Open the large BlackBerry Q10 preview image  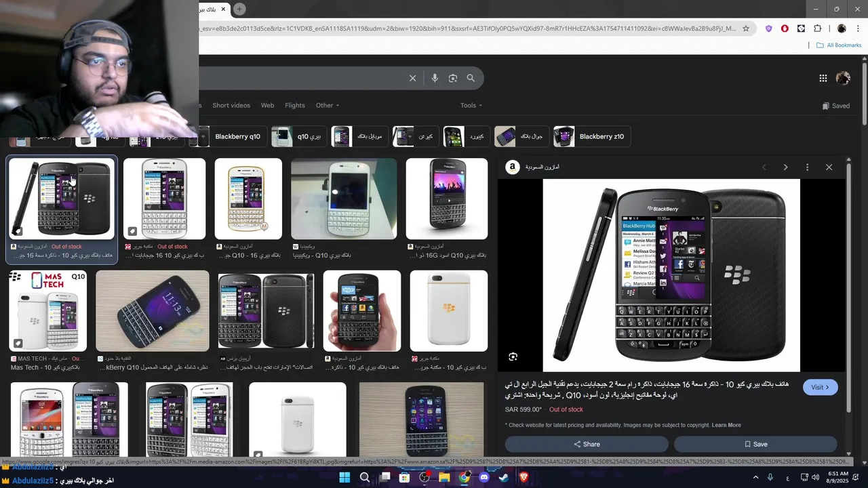coord(671,275)
